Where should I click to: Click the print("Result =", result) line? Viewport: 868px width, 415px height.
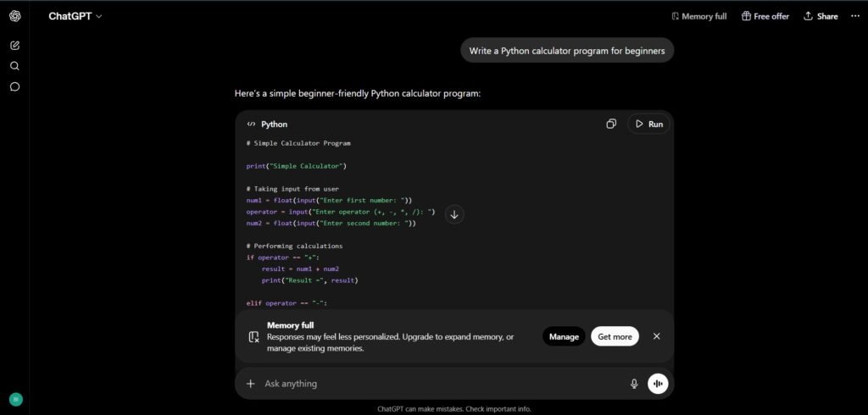coord(310,280)
